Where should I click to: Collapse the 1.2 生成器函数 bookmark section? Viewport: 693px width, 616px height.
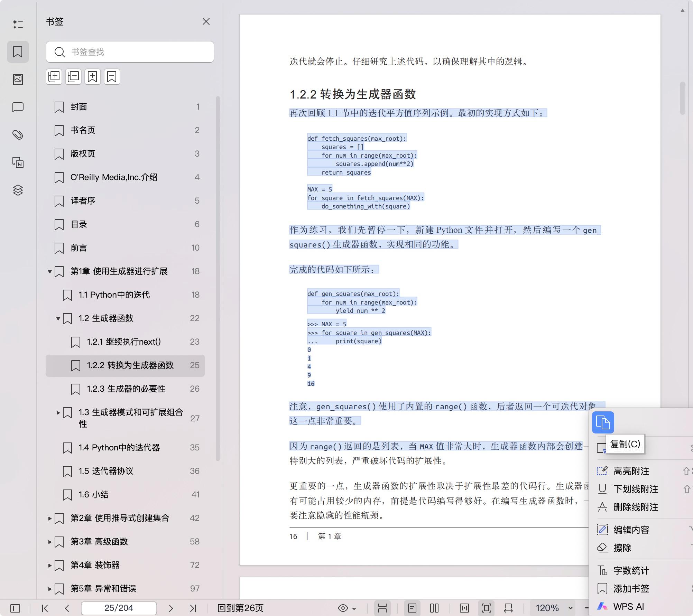pyautogui.click(x=58, y=319)
